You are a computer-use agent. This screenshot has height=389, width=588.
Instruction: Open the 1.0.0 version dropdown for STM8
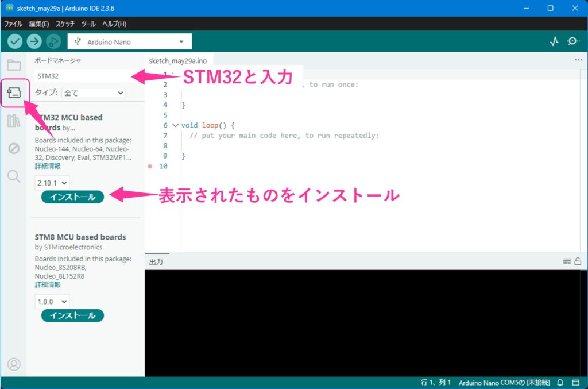52,302
